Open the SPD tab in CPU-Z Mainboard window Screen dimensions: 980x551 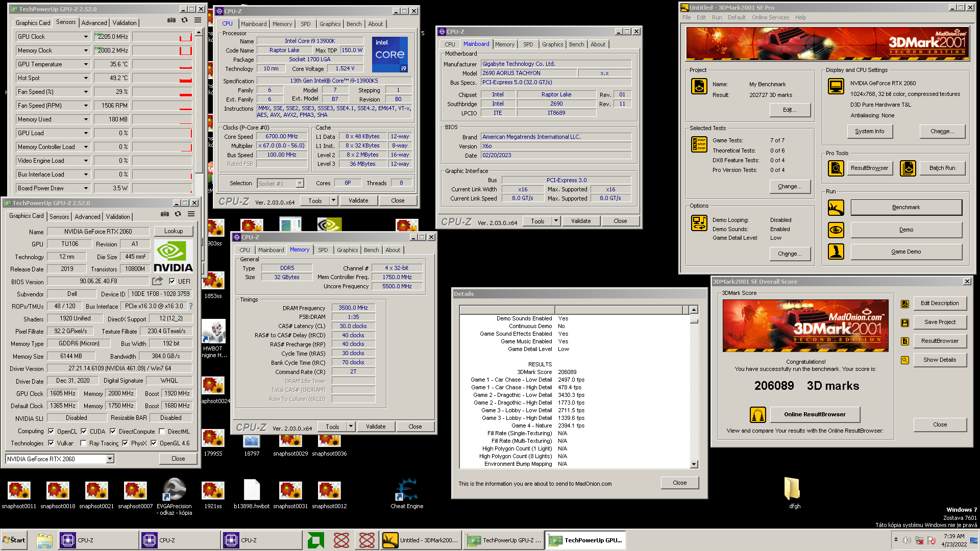[x=528, y=44]
